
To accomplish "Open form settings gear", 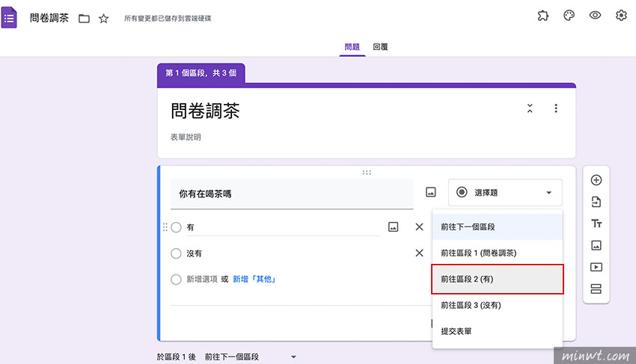I will (621, 16).
